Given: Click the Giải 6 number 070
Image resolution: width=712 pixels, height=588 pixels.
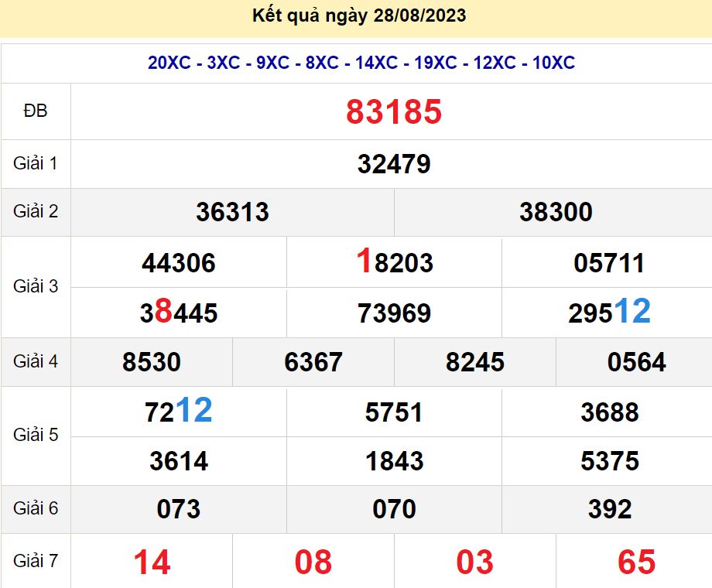Looking at the screenshot, I should (394, 509).
